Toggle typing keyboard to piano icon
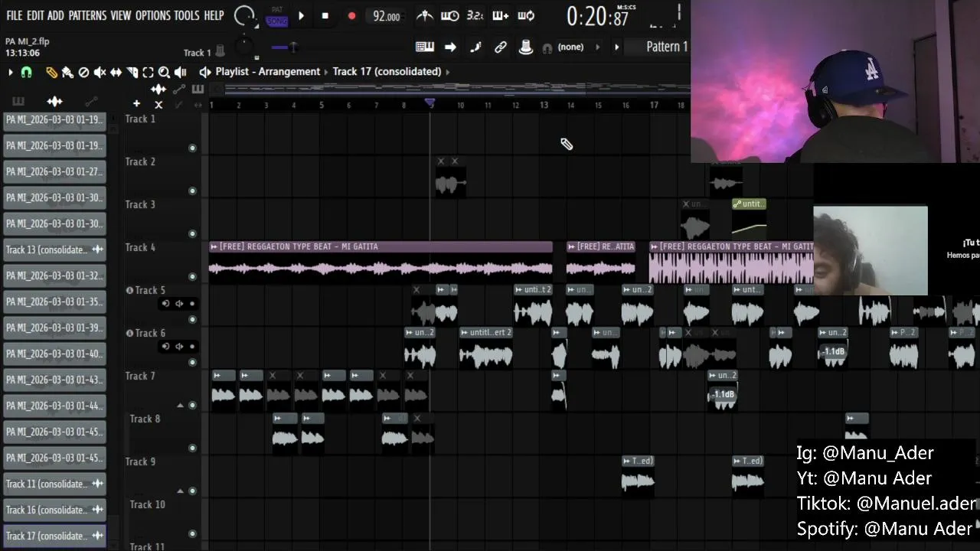Image resolution: width=980 pixels, height=551 pixels. pos(425,47)
